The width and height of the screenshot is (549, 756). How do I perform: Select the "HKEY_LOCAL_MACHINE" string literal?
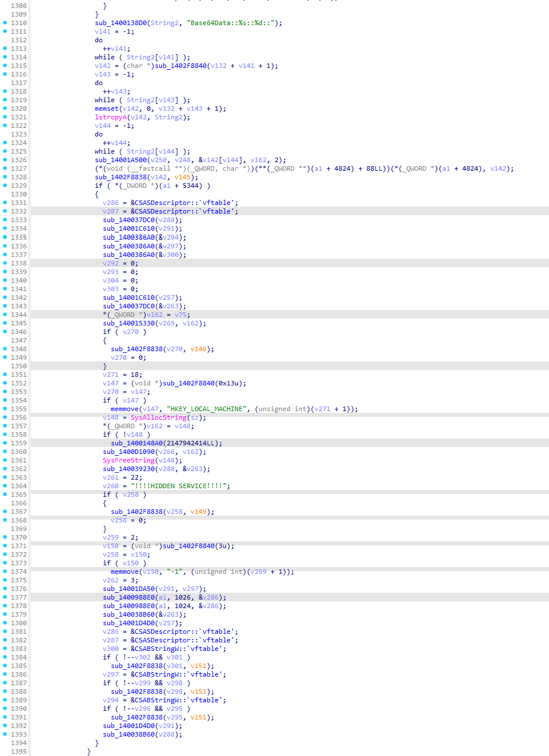(208, 409)
